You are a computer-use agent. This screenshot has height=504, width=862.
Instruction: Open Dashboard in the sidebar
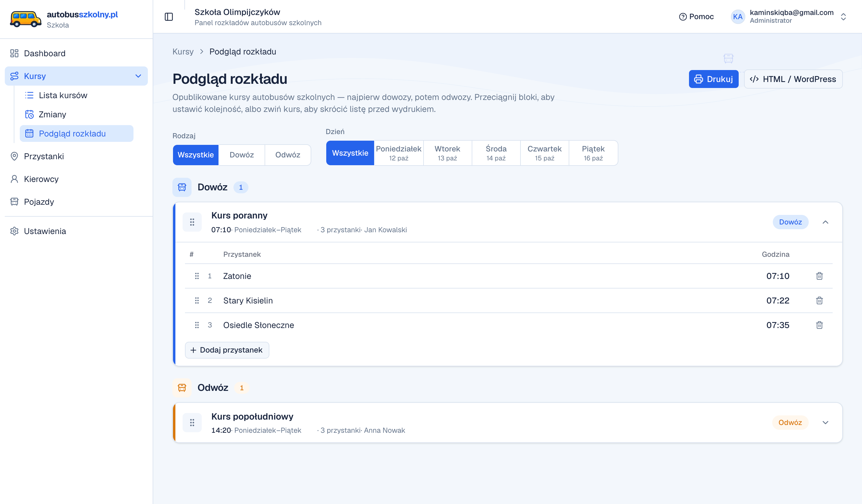76,53
